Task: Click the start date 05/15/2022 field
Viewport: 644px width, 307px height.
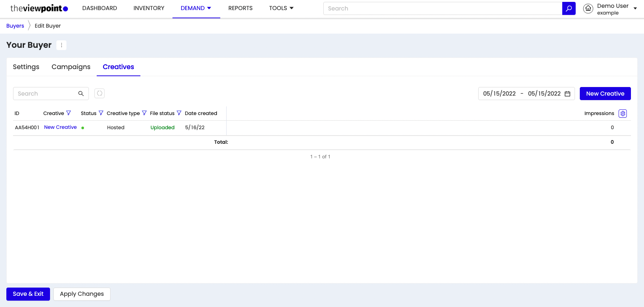Action: 500,94
